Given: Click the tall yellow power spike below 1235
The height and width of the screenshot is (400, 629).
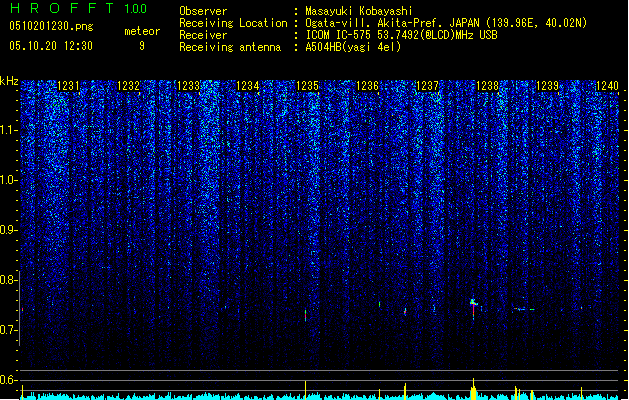Looking at the screenshot, I should point(306,389).
